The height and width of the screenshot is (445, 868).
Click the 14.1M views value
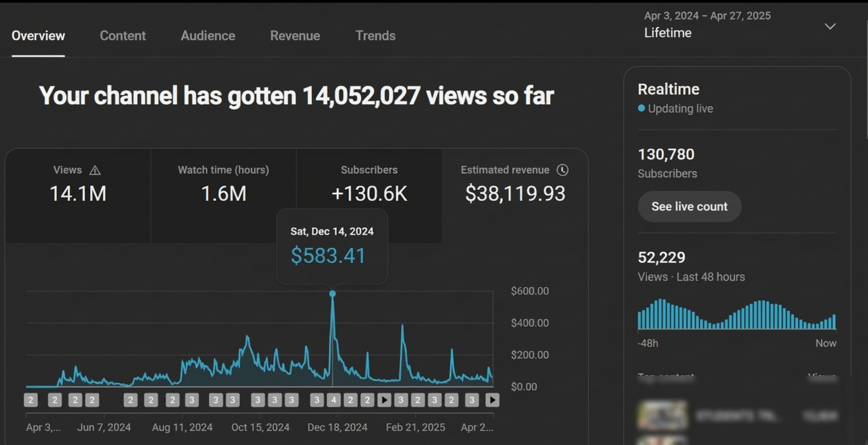78,193
